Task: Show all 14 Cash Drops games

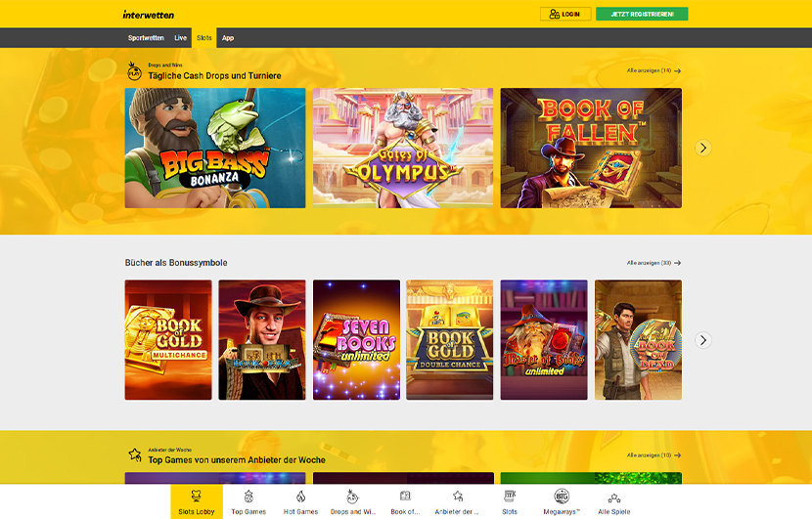Action: click(654, 70)
